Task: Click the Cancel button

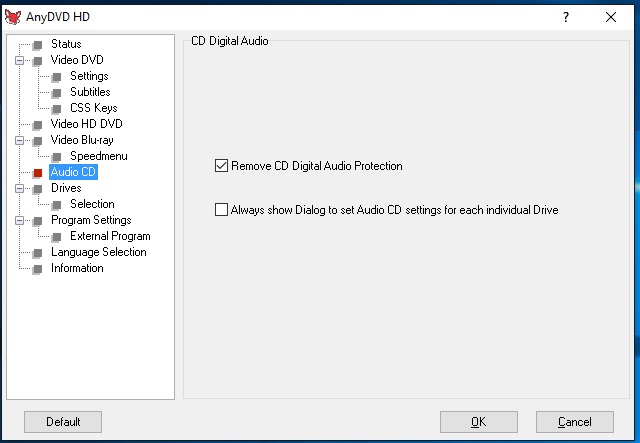Action: click(574, 422)
